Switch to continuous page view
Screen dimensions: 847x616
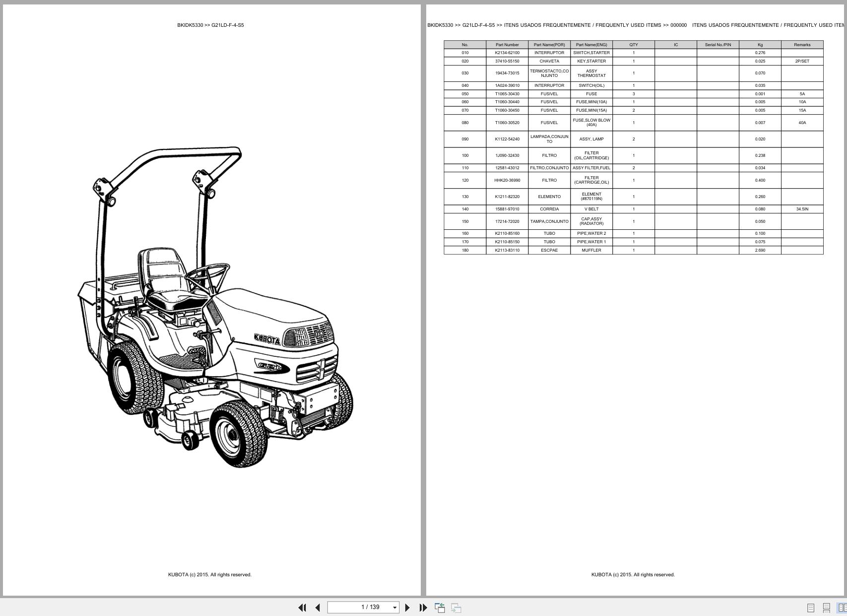[x=827, y=608]
